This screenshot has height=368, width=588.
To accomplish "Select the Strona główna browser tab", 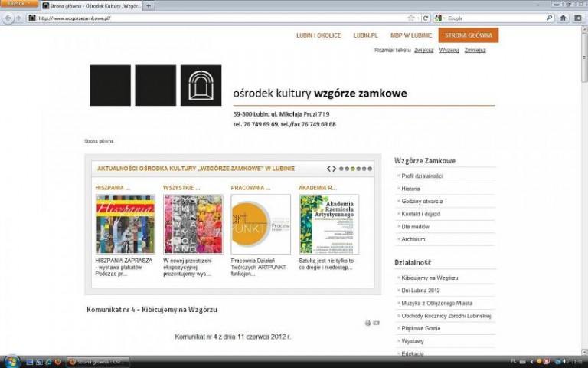I will (x=91, y=6).
